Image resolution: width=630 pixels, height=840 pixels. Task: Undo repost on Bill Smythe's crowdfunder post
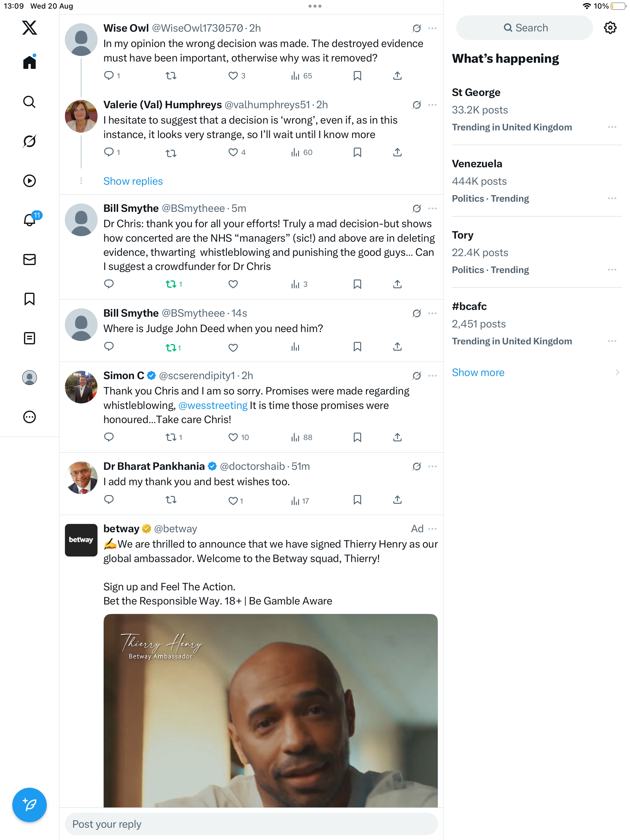[x=171, y=284]
